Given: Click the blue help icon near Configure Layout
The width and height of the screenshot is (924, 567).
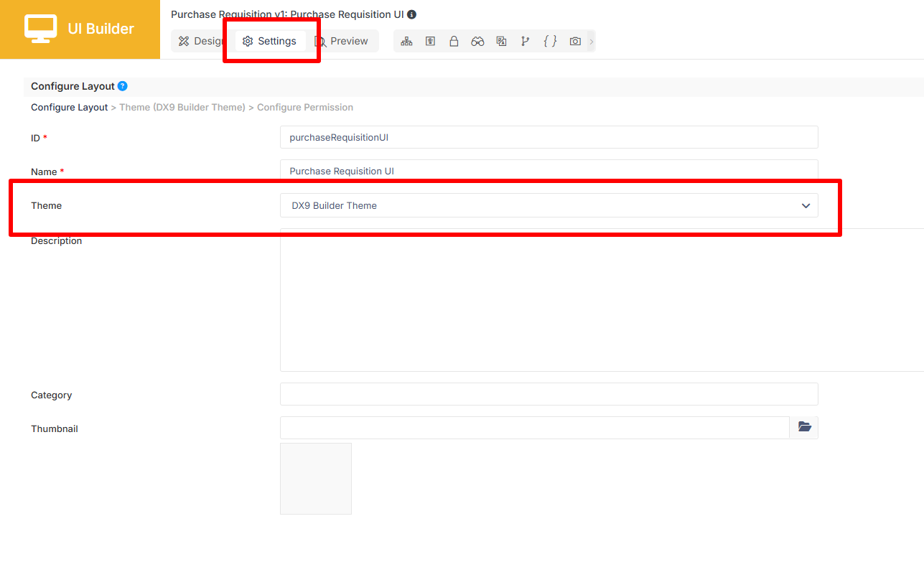Looking at the screenshot, I should click(122, 86).
